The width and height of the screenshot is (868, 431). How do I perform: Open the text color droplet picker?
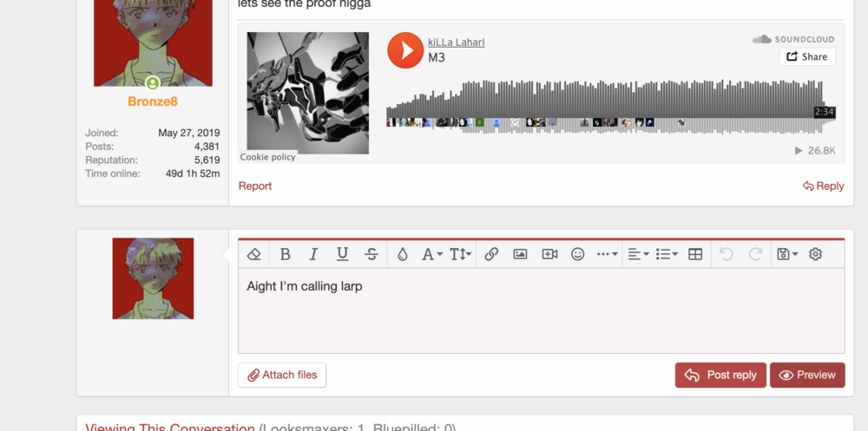pos(403,254)
